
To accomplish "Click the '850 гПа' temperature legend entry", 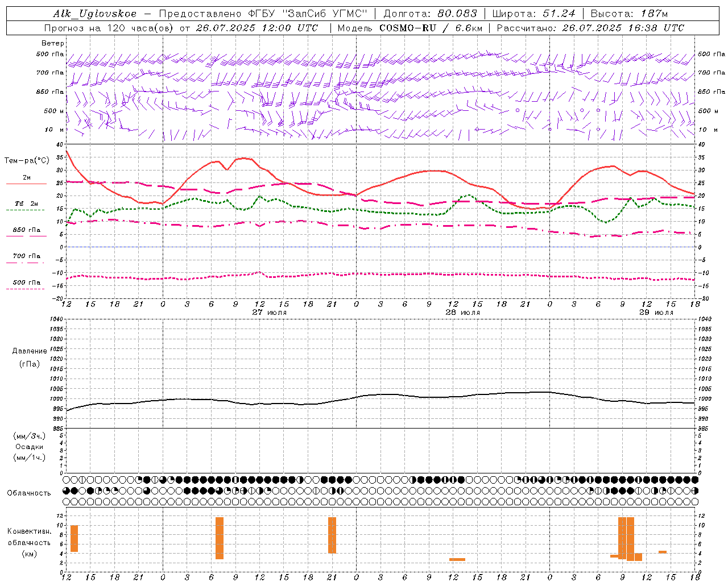I will click(27, 230).
